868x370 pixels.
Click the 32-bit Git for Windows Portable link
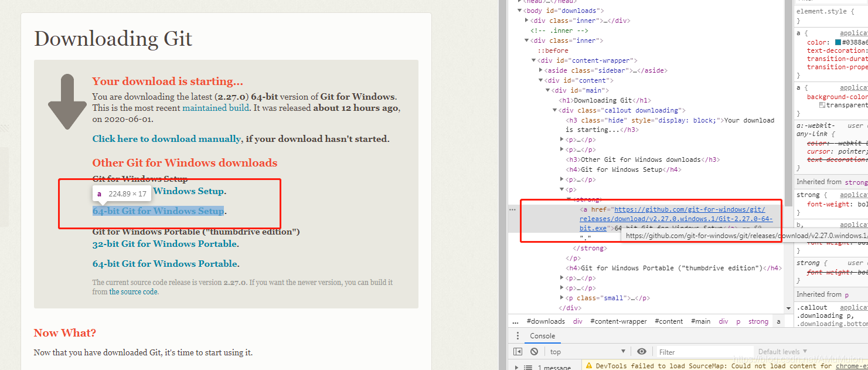(165, 244)
